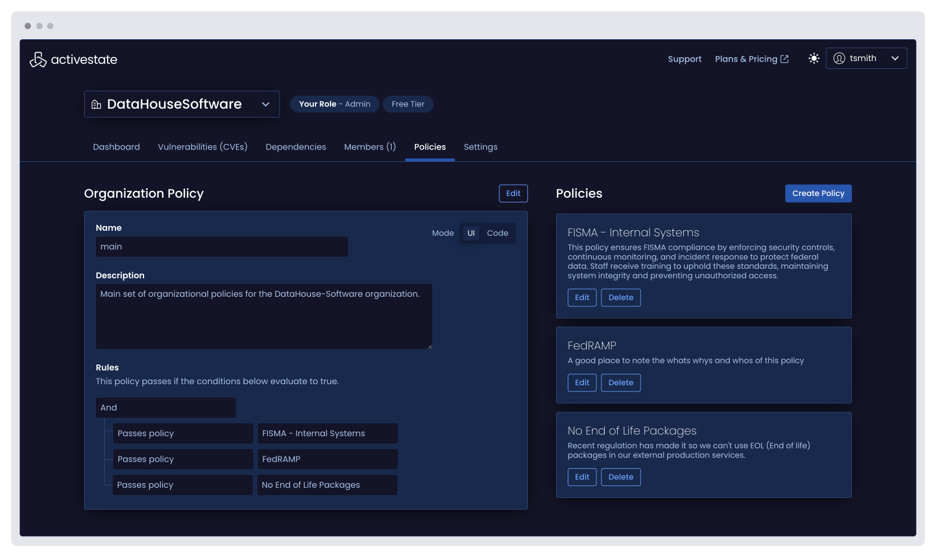Click the ActiveState logo icon
The height and width of the screenshot is (560, 936).
38,59
